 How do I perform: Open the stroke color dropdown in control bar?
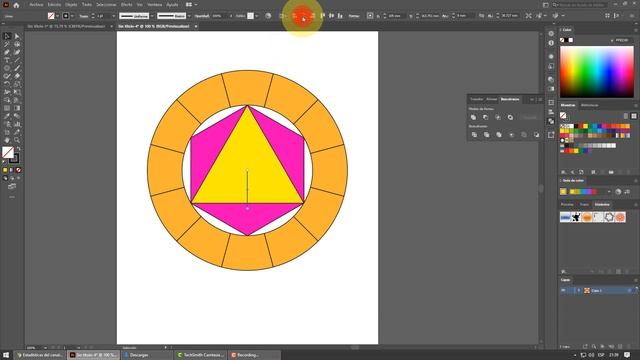click(x=72, y=16)
